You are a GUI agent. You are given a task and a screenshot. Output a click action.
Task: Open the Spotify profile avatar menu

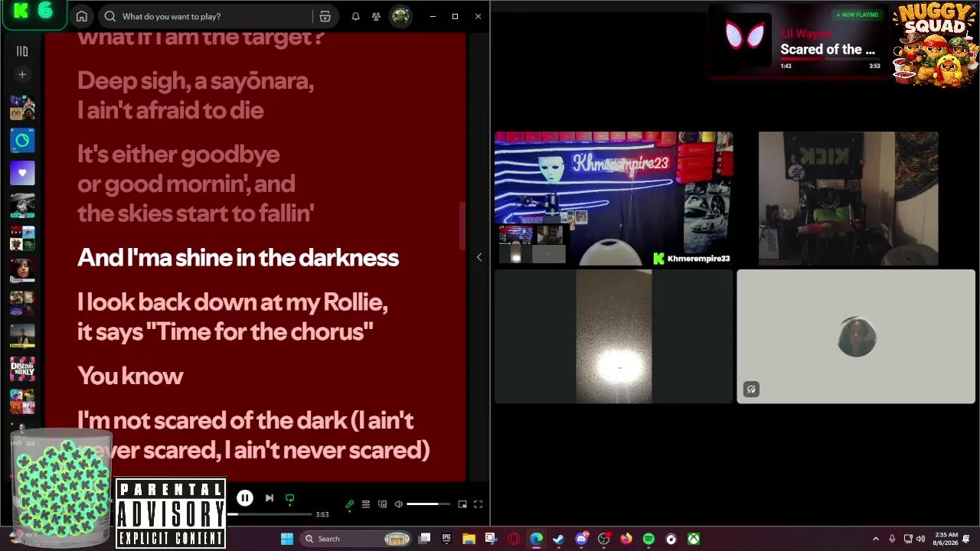pos(400,16)
